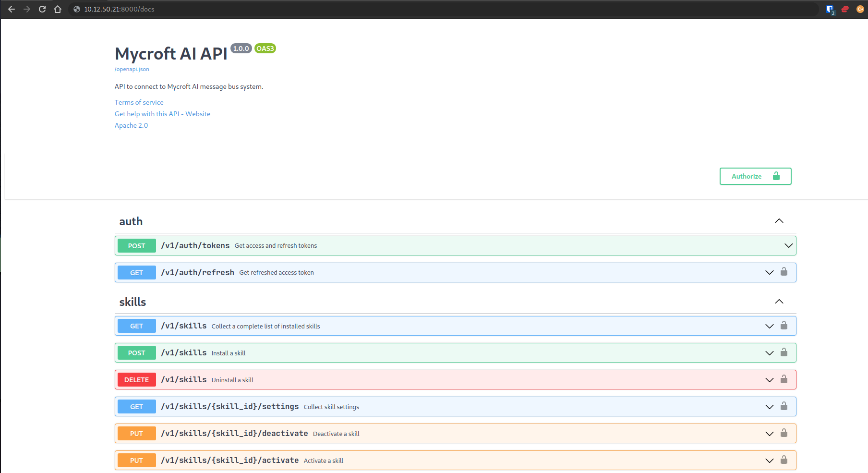The width and height of the screenshot is (868, 473).
Task: Expand DELETE /v1/skills uninstall chevron
Action: pos(770,380)
